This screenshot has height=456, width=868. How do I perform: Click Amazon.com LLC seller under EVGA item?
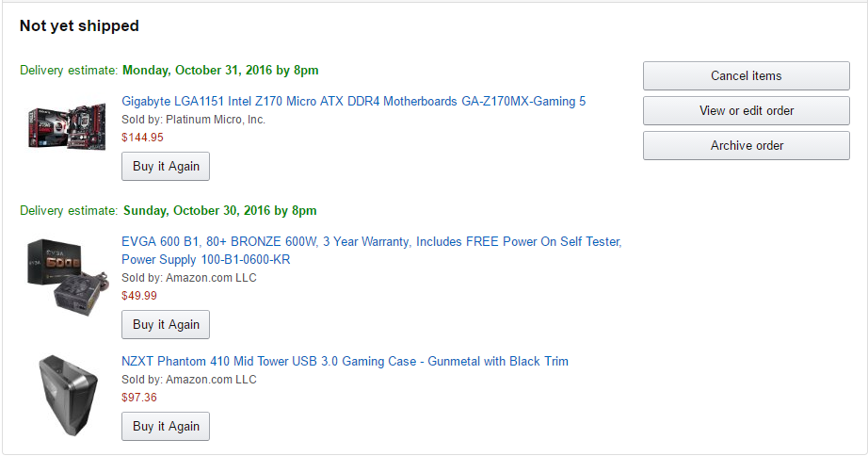point(211,278)
